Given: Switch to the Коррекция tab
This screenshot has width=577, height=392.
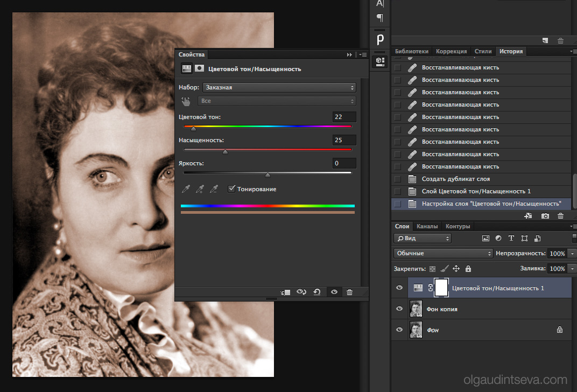Looking at the screenshot, I should point(451,52).
